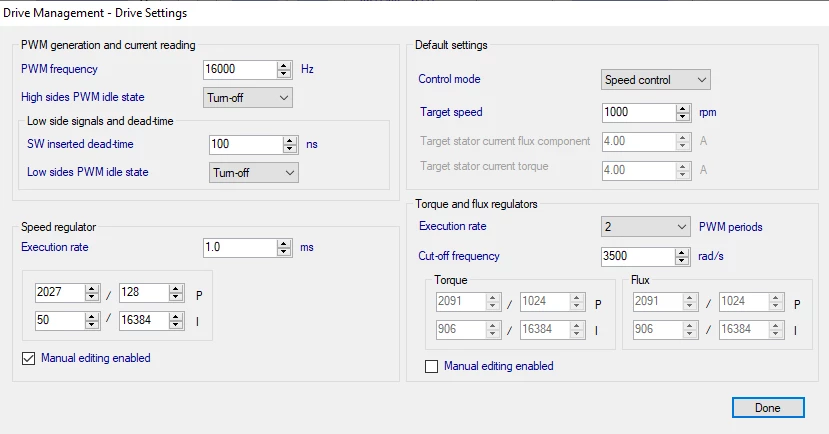Click Low sides PWM idle state label
This screenshot has width=829, height=434.
tap(88, 172)
